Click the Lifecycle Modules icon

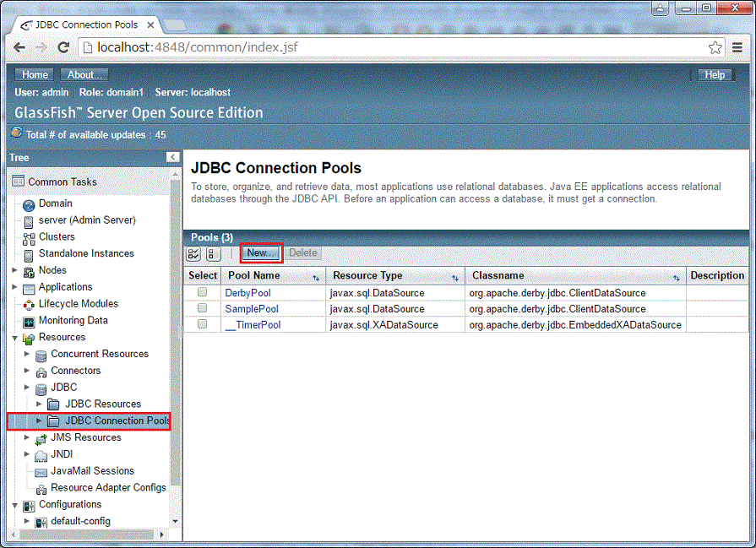click(x=29, y=305)
